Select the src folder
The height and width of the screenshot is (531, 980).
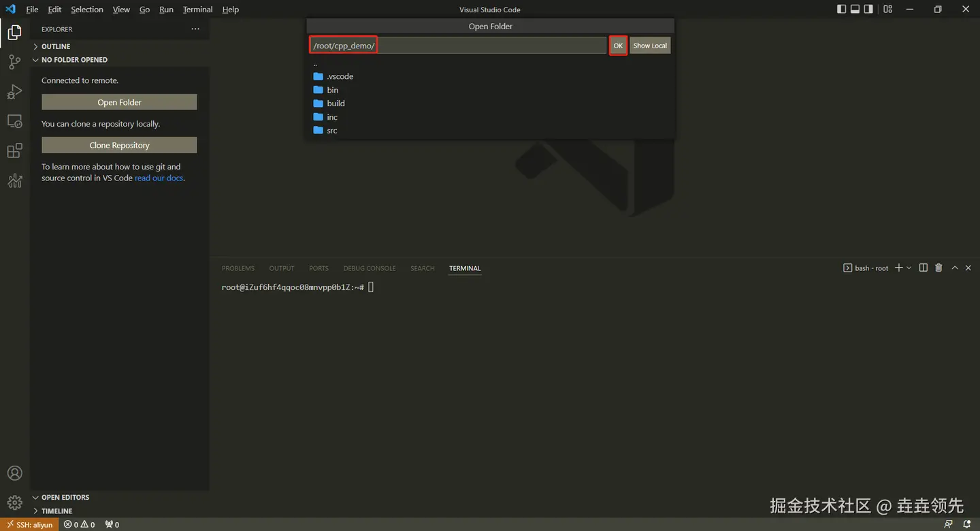point(491,131)
